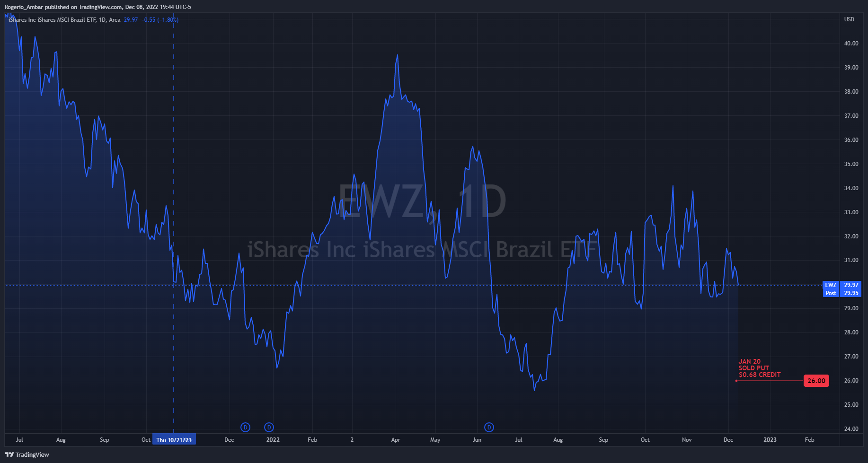Click the 37.00 price axis label
Image resolution: width=868 pixels, height=463 pixels.
[851, 116]
